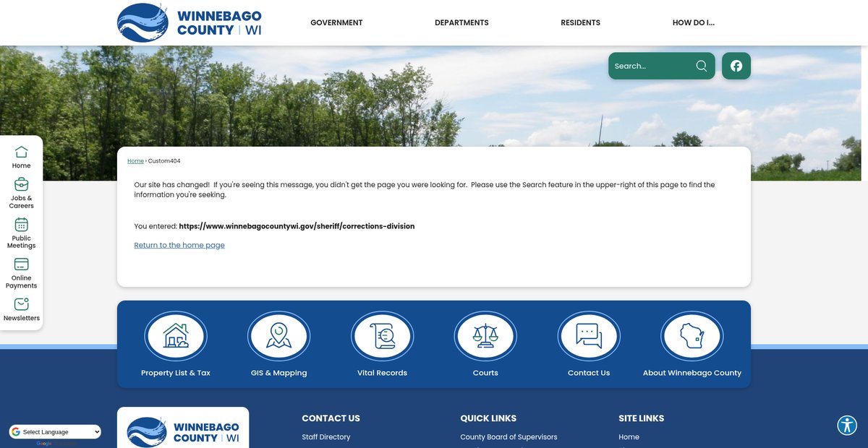Image resolution: width=868 pixels, height=448 pixels.
Task: Open the accessibility options icon
Action: [847, 425]
